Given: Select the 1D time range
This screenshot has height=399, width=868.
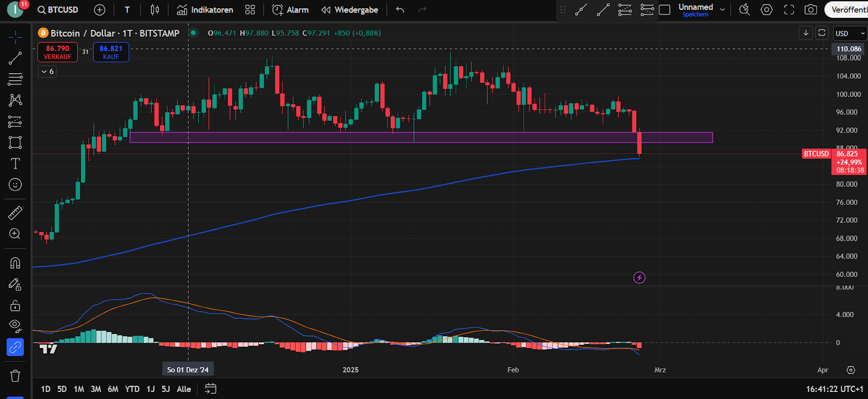Looking at the screenshot, I should pos(46,389).
